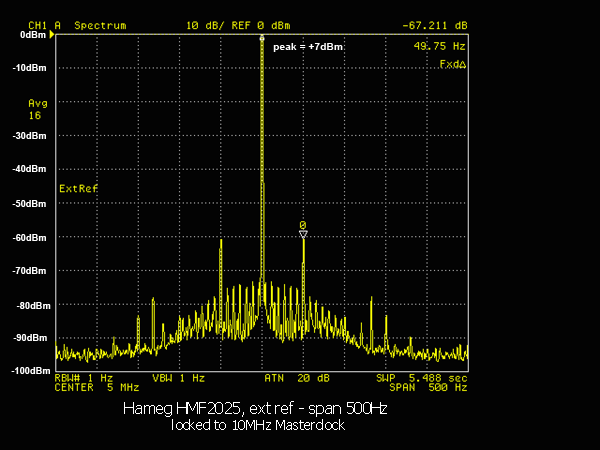Click the '-40dBm' axis label
The width and height of the screenshot is (600, 450).
(x=29, y=169)
